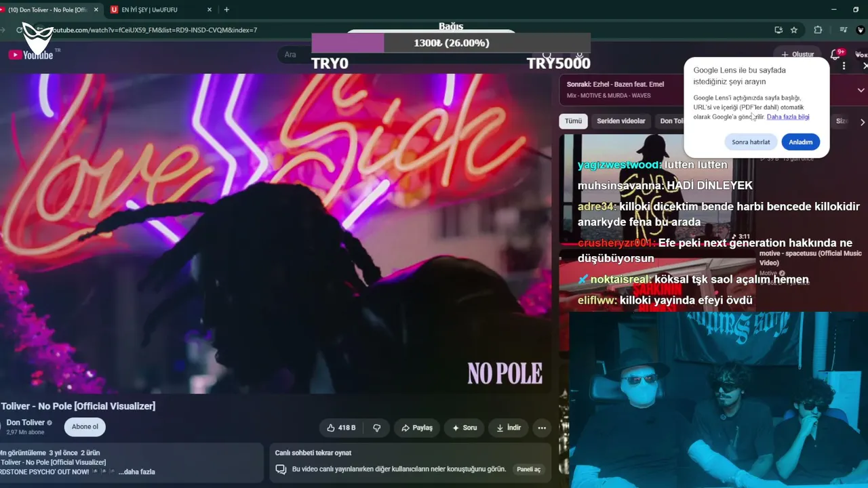Open the browser profile avatar
Viewport: 868px width, 488px height.
[x=861, y=30]
